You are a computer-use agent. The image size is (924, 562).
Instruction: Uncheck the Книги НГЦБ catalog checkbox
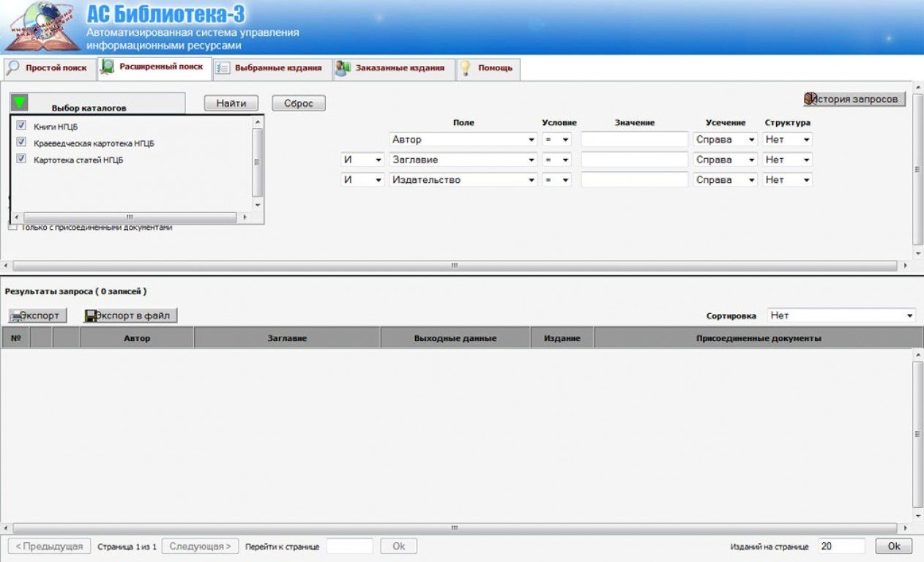21,126
